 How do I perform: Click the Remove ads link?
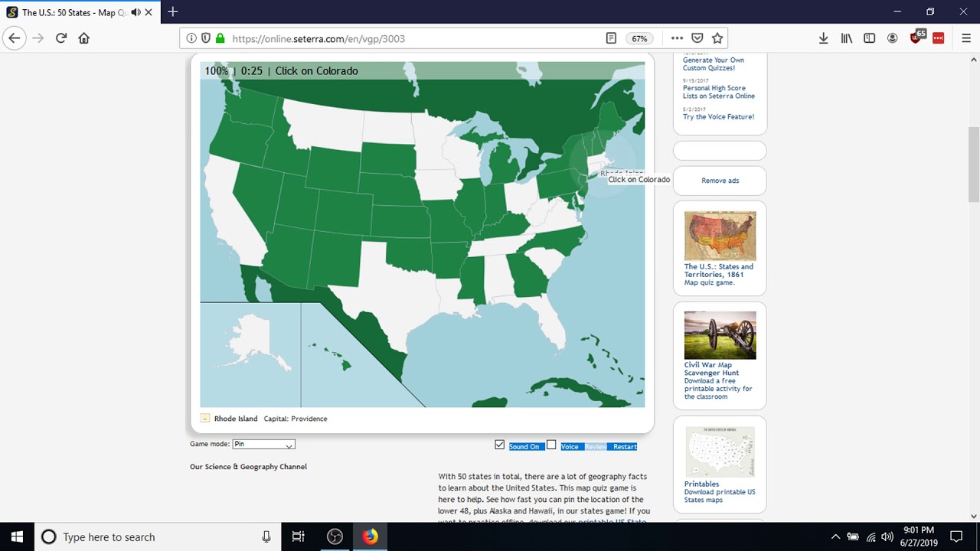pos(720,181)
